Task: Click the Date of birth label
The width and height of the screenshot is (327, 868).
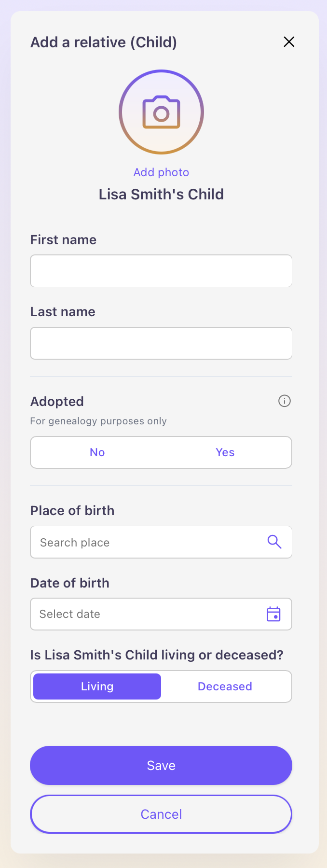Action: [x=70, y=583]
